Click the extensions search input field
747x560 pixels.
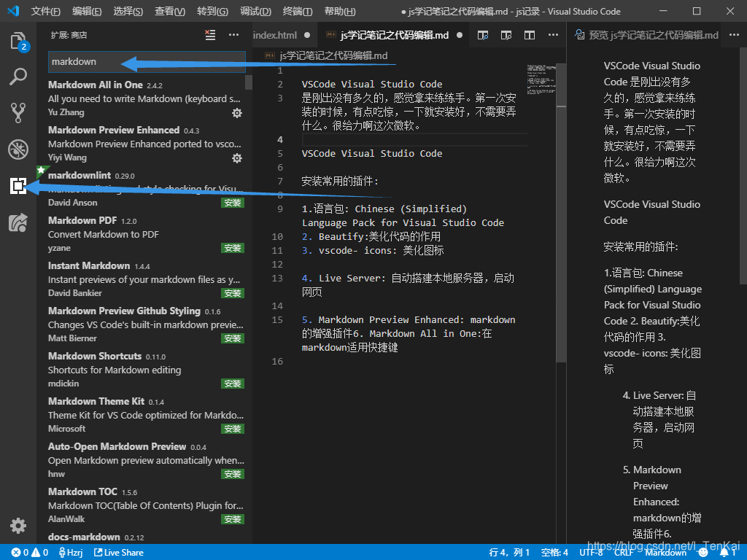click(147, 62)
